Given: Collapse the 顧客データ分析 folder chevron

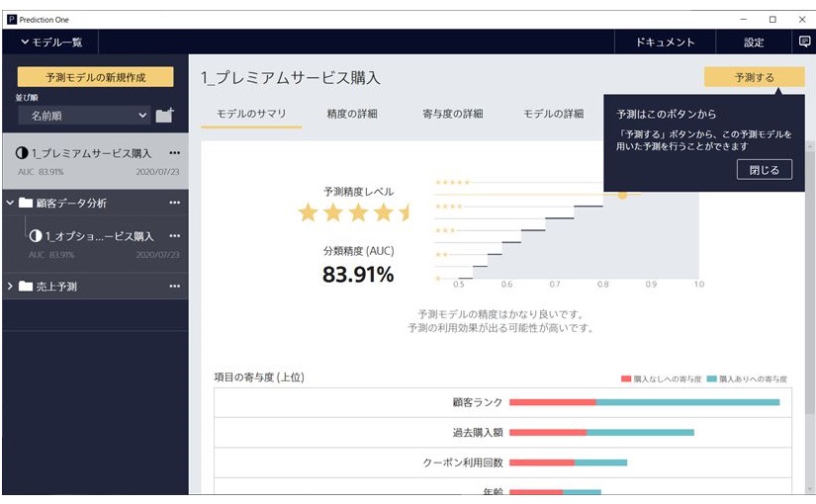Looking at the screenshot, I should [x=10, y=203].
